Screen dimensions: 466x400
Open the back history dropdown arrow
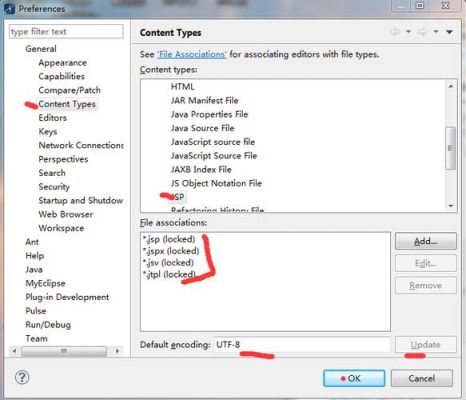pyautogui.click(x=408, y=32)
